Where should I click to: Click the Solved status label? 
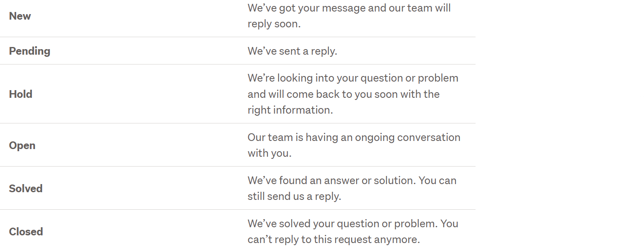[x=26, y=188]
